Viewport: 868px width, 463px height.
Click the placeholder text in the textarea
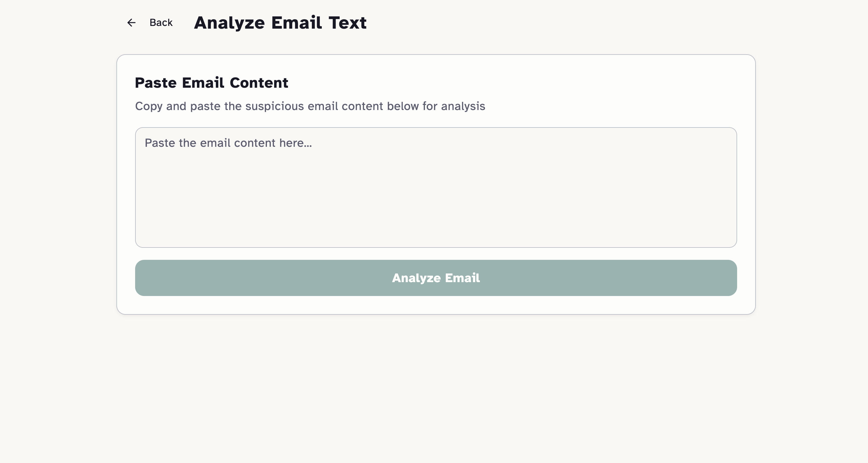click(228, 143)
